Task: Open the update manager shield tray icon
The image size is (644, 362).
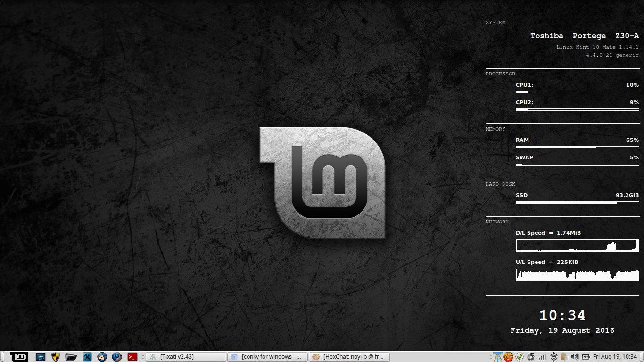Action: [520, 357]
